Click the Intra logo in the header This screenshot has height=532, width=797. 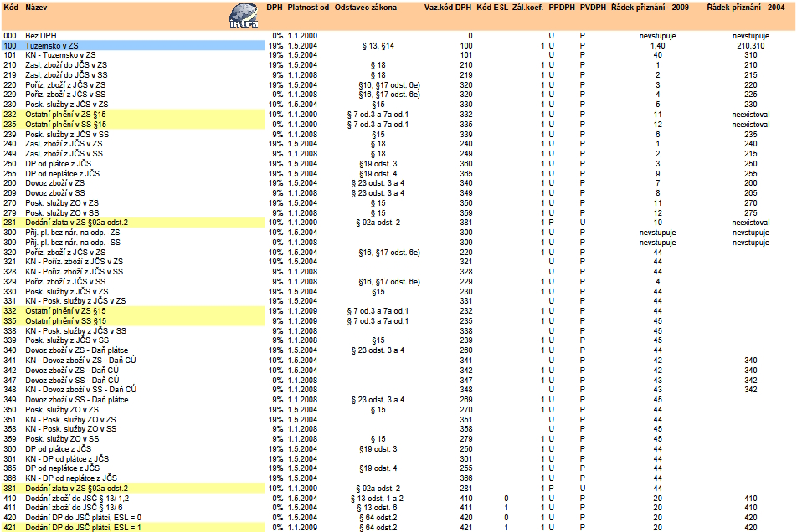click(x=246, y=17)
